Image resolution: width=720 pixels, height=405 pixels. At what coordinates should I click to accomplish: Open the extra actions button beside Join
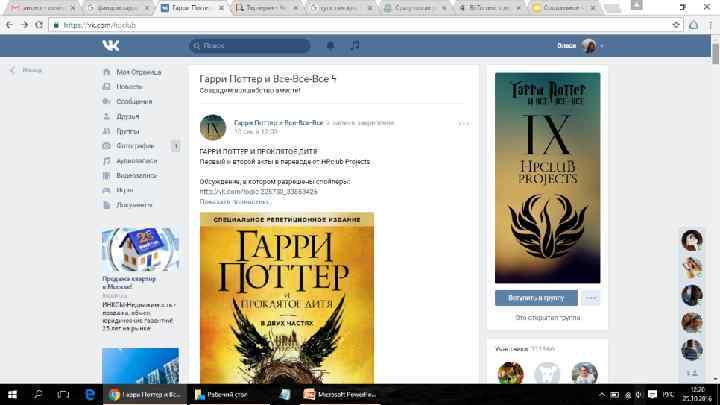click(591, 298)
